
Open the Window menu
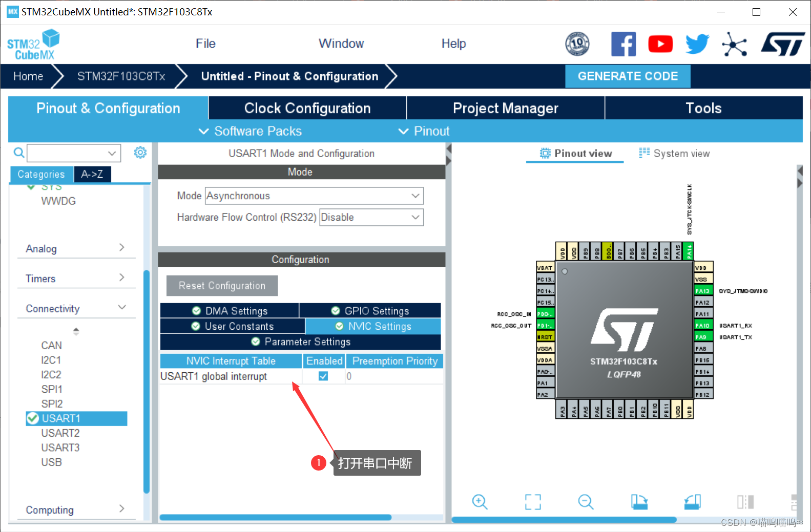341,44
